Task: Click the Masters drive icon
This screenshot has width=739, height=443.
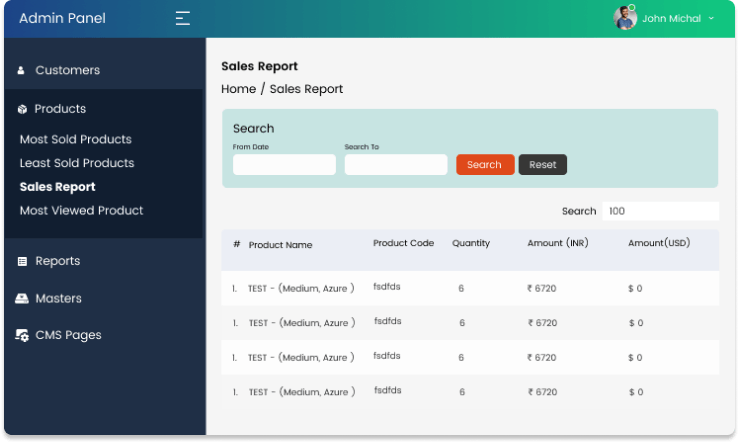Action: [22, 299]
